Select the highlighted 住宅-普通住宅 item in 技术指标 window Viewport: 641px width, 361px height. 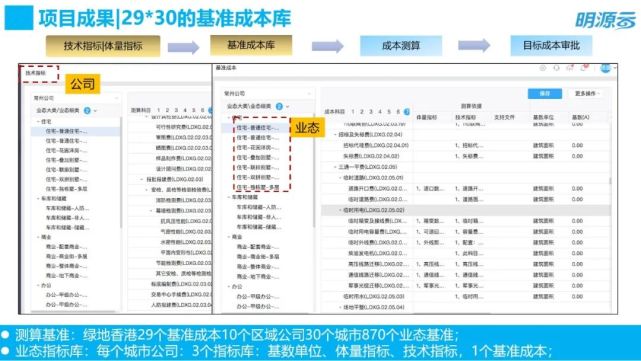coord(76,131)
